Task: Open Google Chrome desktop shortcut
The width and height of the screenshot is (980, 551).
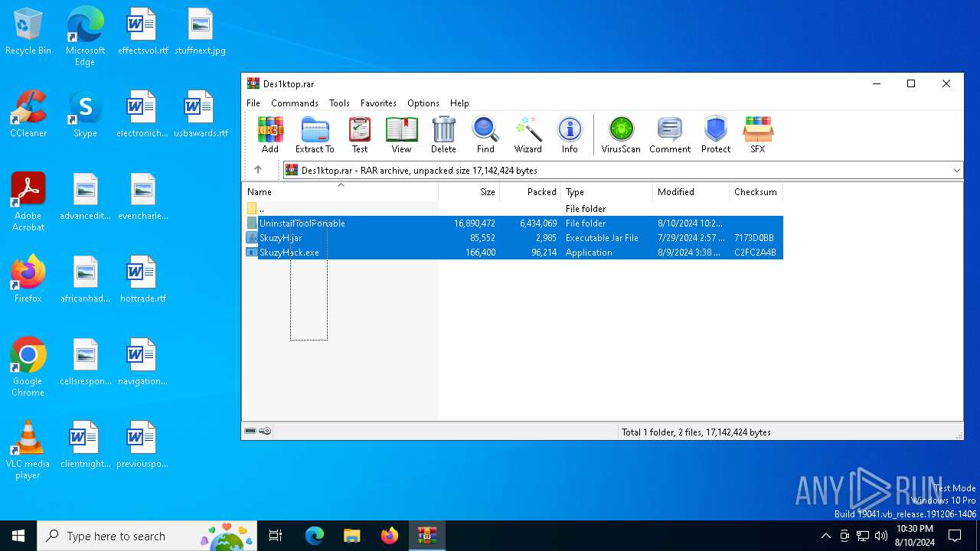Action: pyautogui.click(x=28, y=367)
